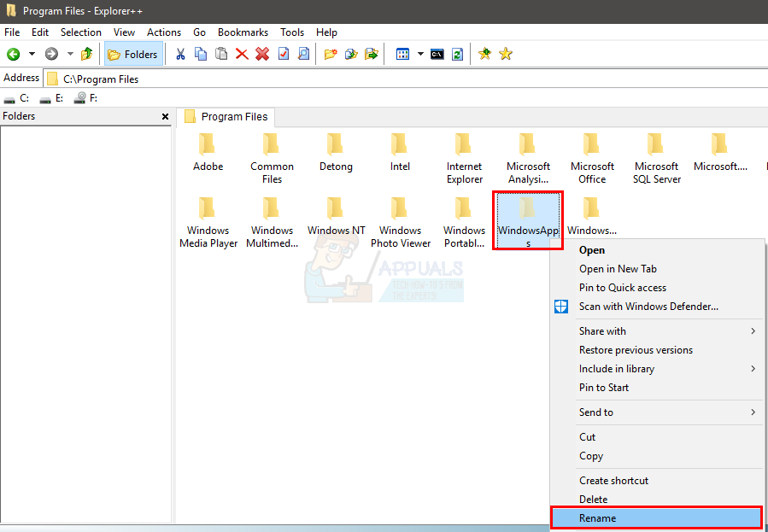768x532 pixels.
Task: Open Search with the magnifier icon
Action: click(303, 54)
